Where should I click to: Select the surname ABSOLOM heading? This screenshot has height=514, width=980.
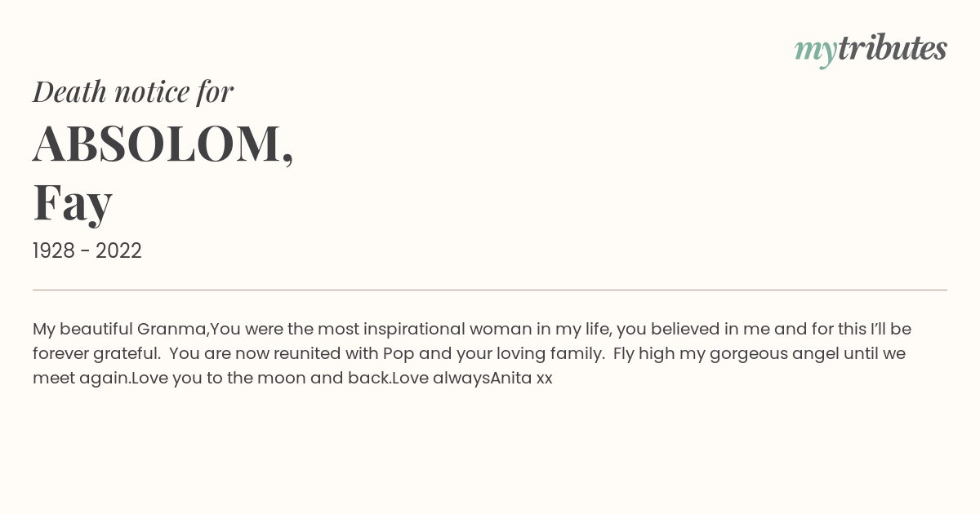point(163,144)
